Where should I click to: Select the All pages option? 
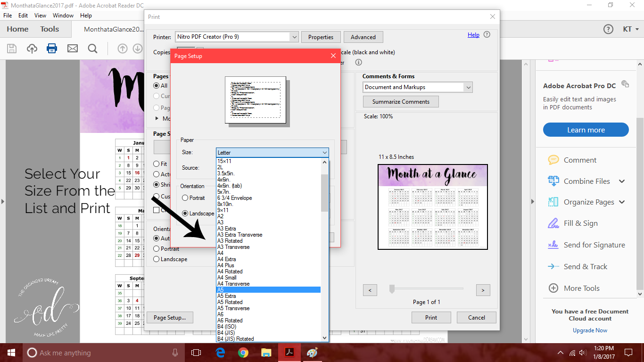[x=156, y=85]
